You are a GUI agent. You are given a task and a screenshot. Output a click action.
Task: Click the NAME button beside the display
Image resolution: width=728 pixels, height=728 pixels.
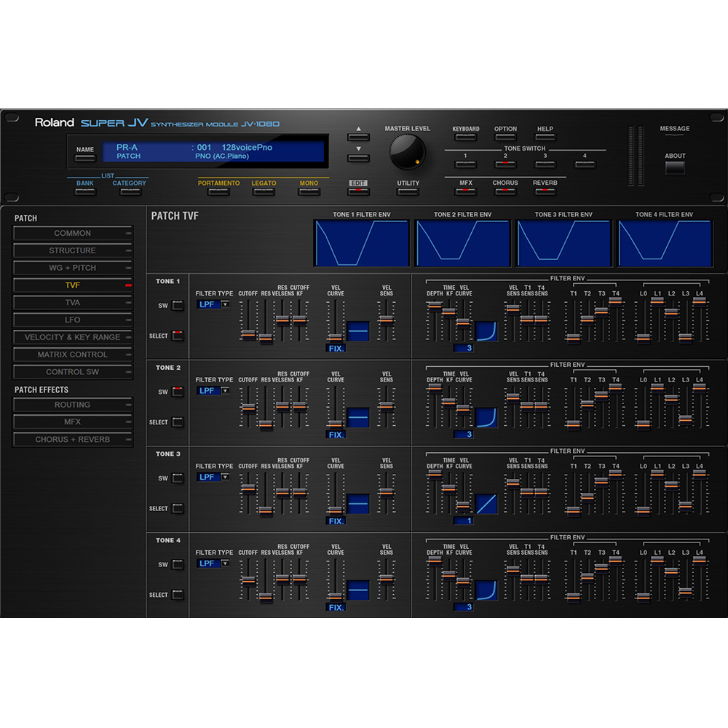point(85,158)
